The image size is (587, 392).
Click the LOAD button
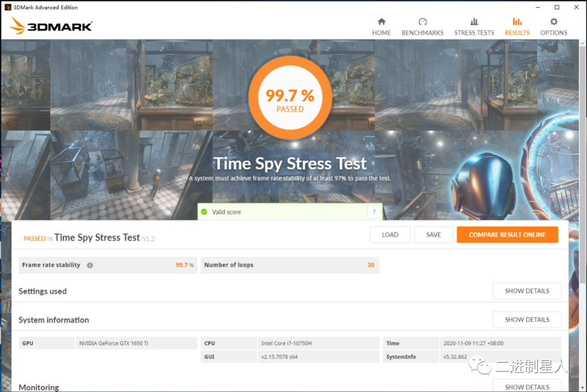tap(390, 235)
